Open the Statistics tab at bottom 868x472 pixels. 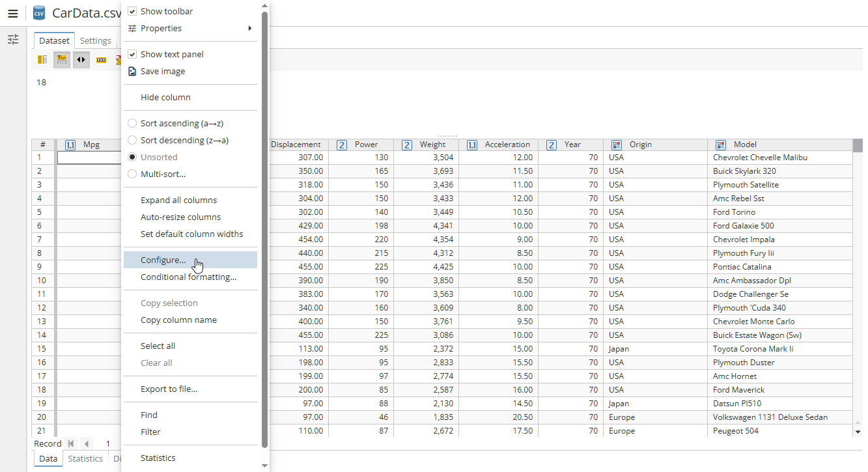85,458
